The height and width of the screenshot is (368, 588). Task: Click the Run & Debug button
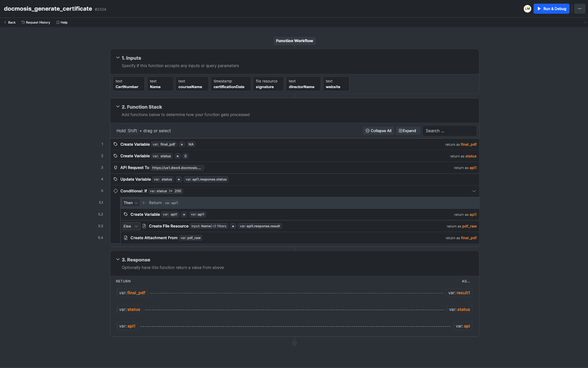point(551,9)
